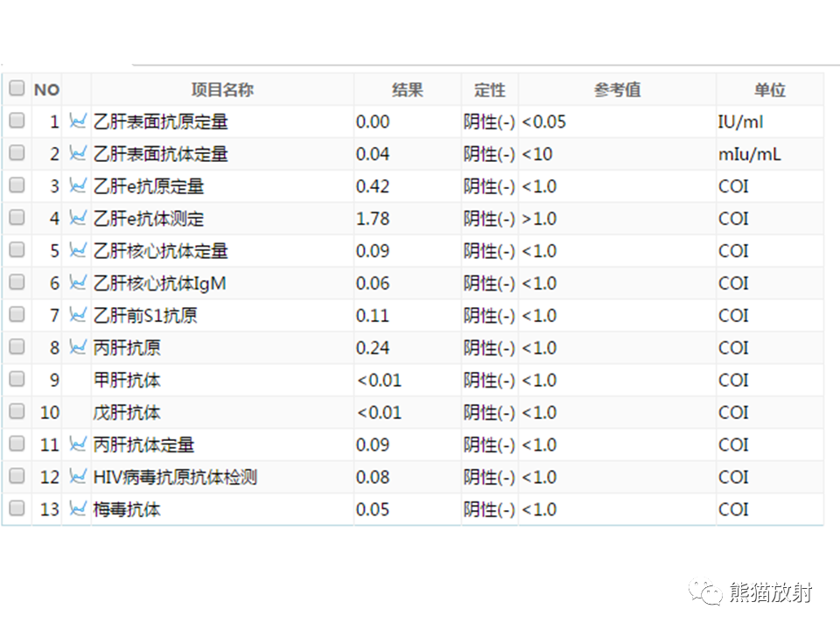Click result value 0.24 for 丙肝抗原
Image resolution: width=840 pixels, height=630 pixels.
point(373,347)
